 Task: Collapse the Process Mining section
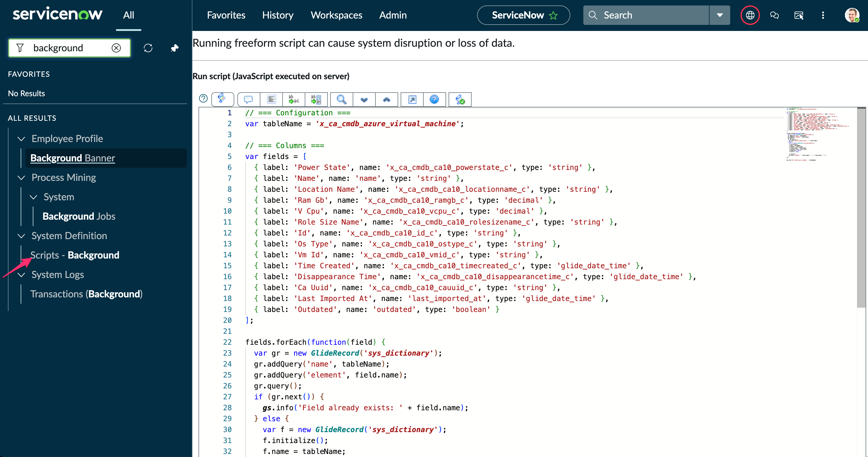[x=21, y=178]
